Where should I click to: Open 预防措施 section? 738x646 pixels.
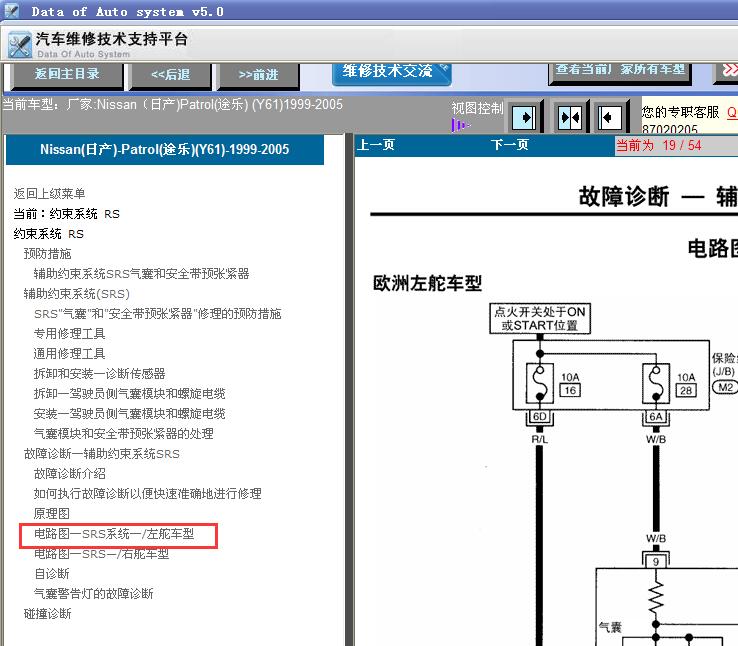pos(48,254)
